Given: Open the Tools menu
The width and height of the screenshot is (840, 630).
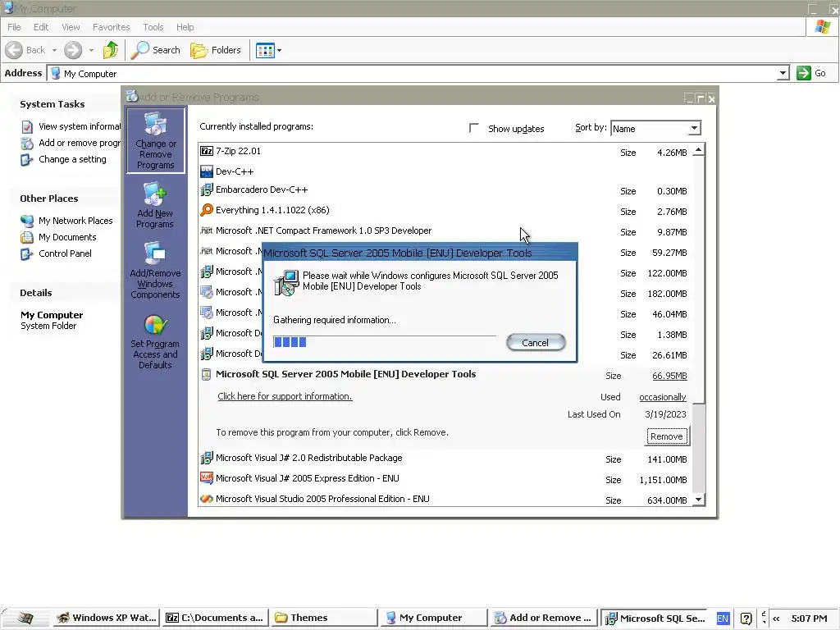Looking at the screenshot, I should 153,27.
